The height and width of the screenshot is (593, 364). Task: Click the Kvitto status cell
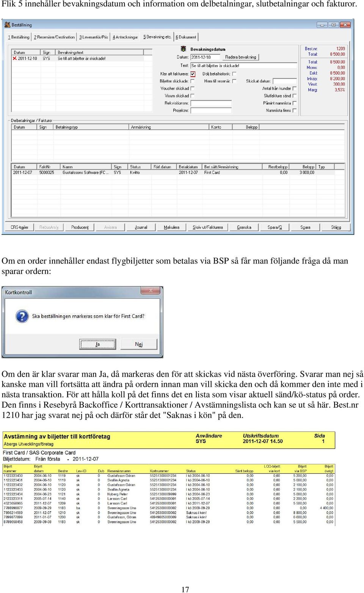[x=135, y=172]
